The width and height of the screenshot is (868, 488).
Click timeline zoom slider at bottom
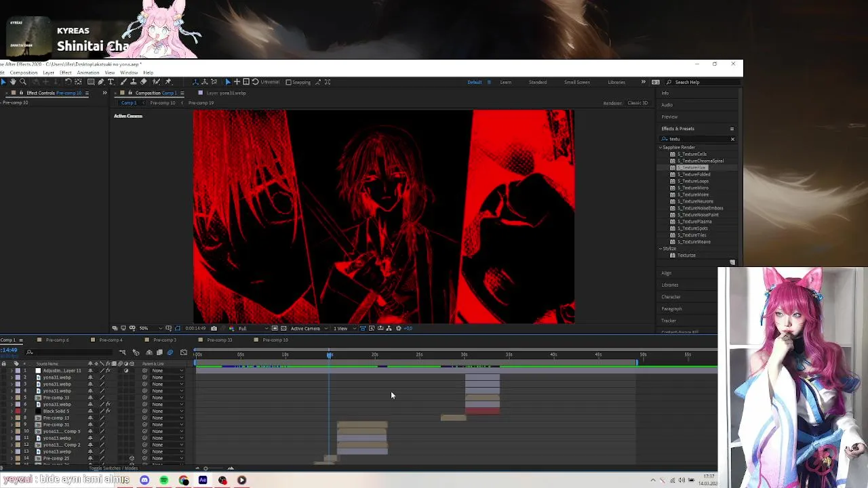pos(205,468)
